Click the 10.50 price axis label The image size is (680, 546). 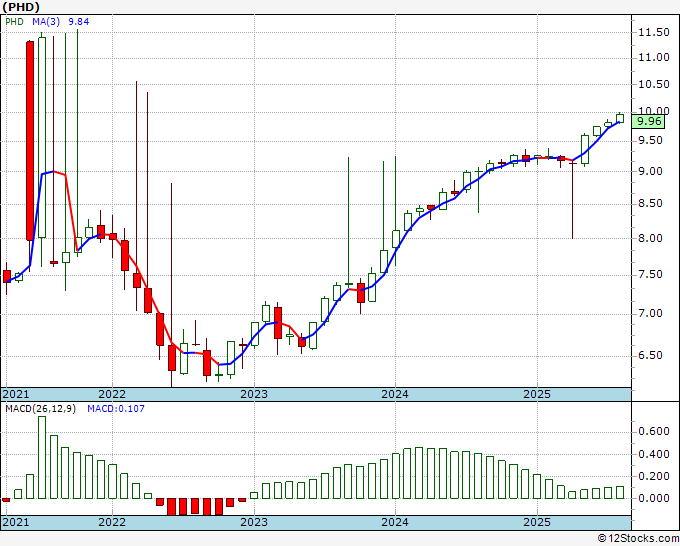tap(654, 85)
